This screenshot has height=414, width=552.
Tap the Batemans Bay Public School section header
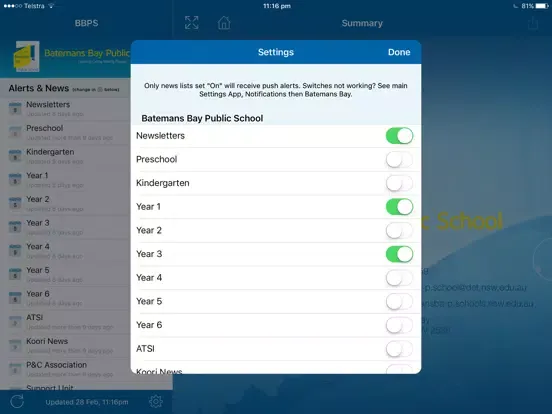pyautogui.click(x=202, y=118)
